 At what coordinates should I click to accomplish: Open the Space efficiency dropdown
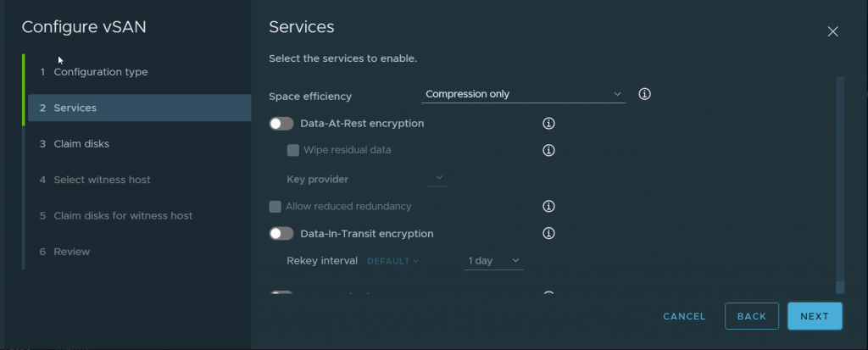[523, 94]
